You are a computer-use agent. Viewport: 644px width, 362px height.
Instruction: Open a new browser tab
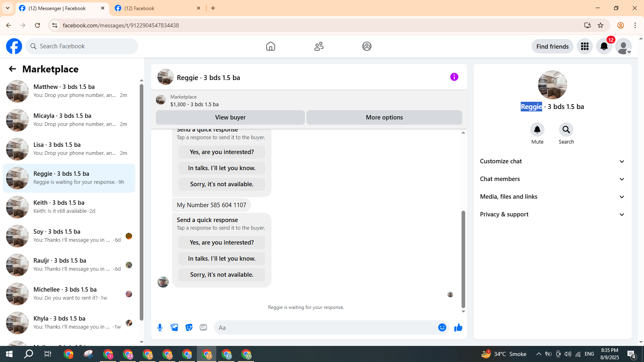(x=213, y=8)
